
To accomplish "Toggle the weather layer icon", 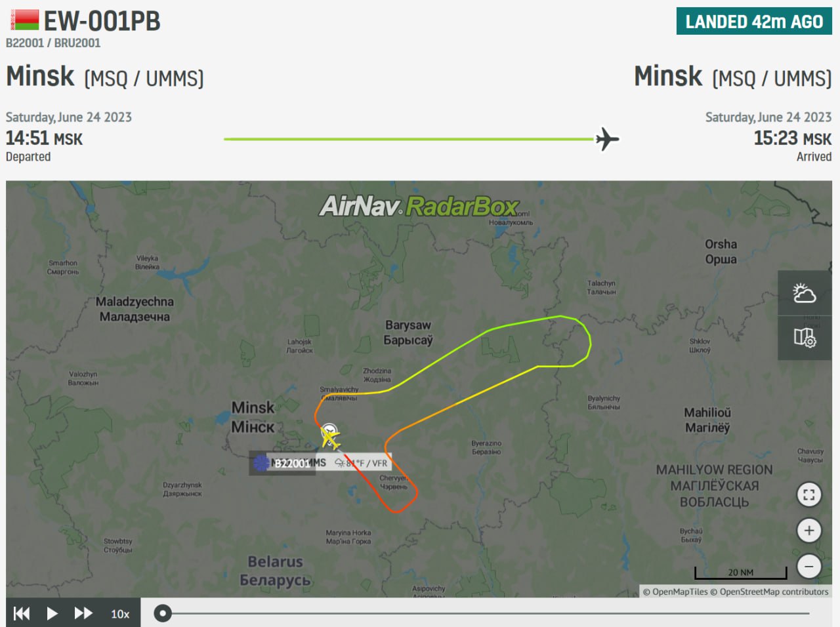I will (x=805, y=293).
